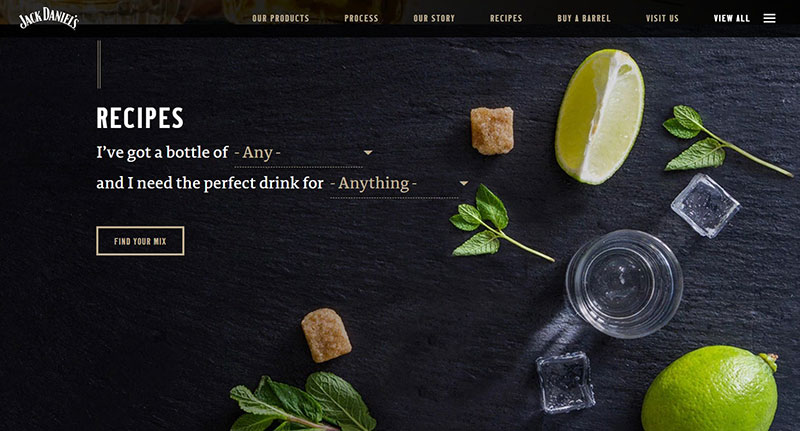800x431 pixels.
Task: Click the whole lime image
Action: [710, 389]
